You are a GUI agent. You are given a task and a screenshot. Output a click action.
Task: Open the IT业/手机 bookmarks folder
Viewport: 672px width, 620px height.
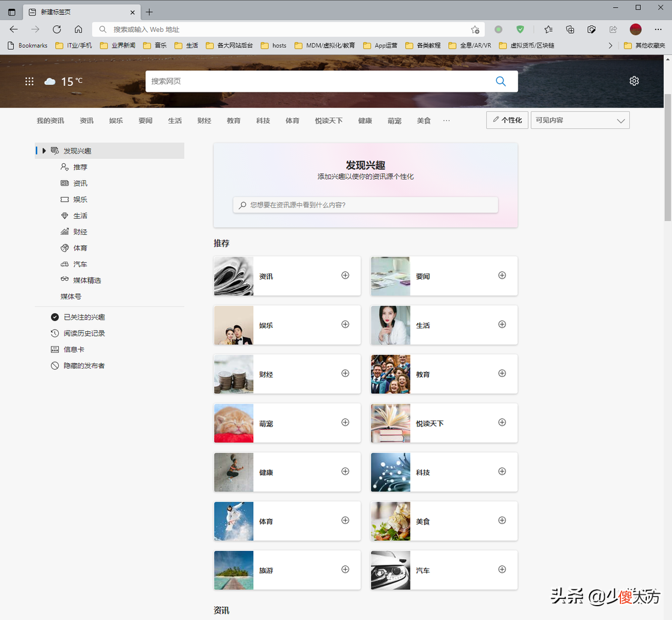(73, 46)
